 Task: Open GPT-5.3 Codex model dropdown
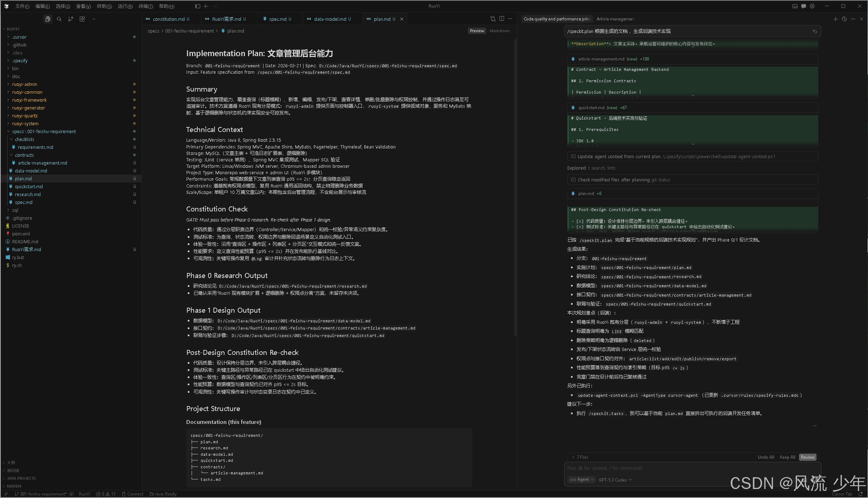[615, 480]
